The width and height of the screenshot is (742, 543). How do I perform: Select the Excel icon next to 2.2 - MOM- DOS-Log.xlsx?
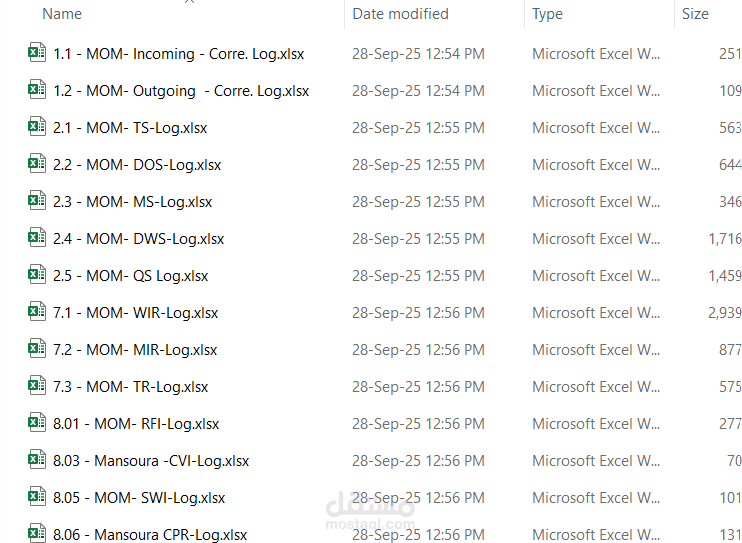click(x=37, y=163)
